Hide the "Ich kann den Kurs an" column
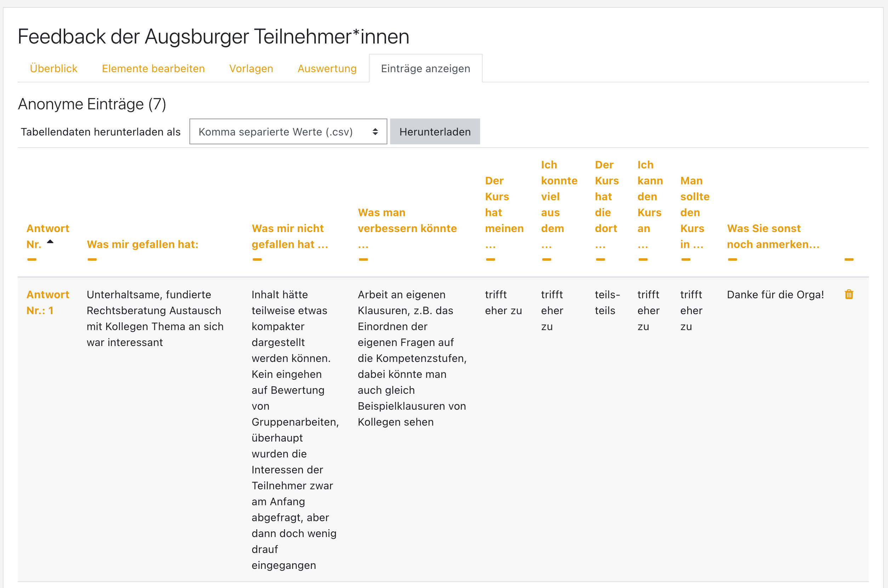The height and width of the screenshot is (588, 888). point(643,259)
